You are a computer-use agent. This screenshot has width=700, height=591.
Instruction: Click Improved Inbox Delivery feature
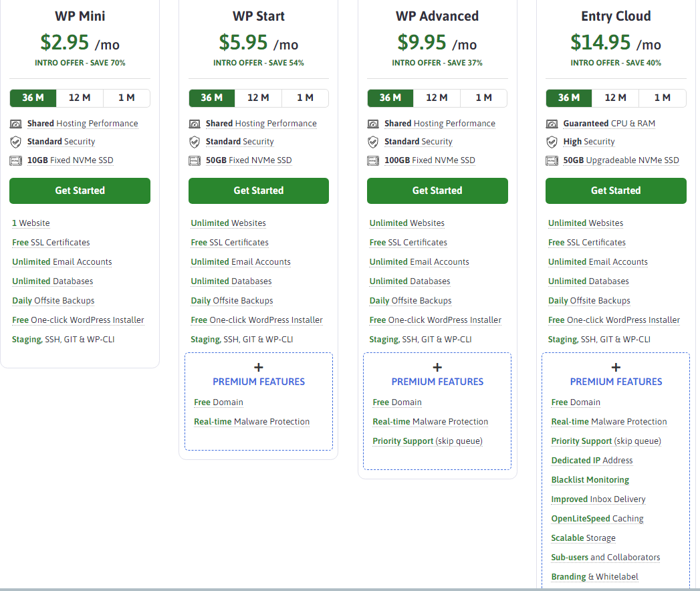598,499
